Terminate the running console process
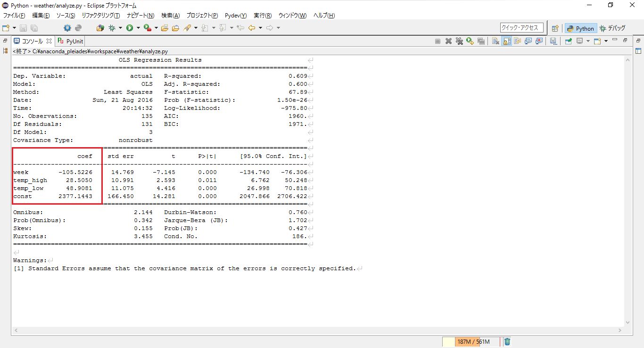 pos(438,41)
